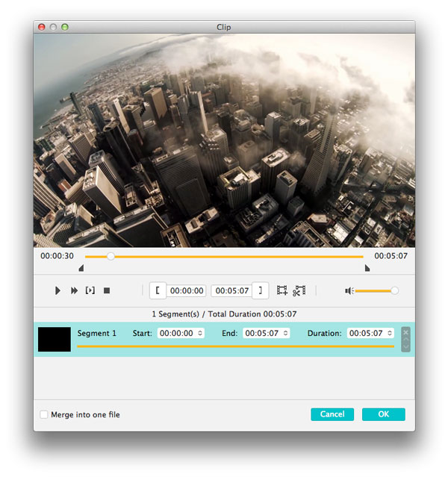448x477 pixels.
Task: Click the Segment 1 End time field
Action: tap(267, 333)
